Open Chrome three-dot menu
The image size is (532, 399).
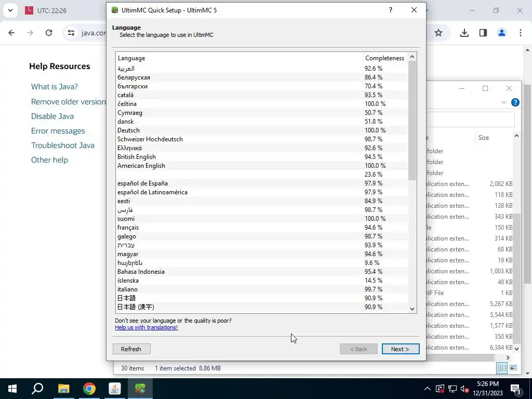521,33
